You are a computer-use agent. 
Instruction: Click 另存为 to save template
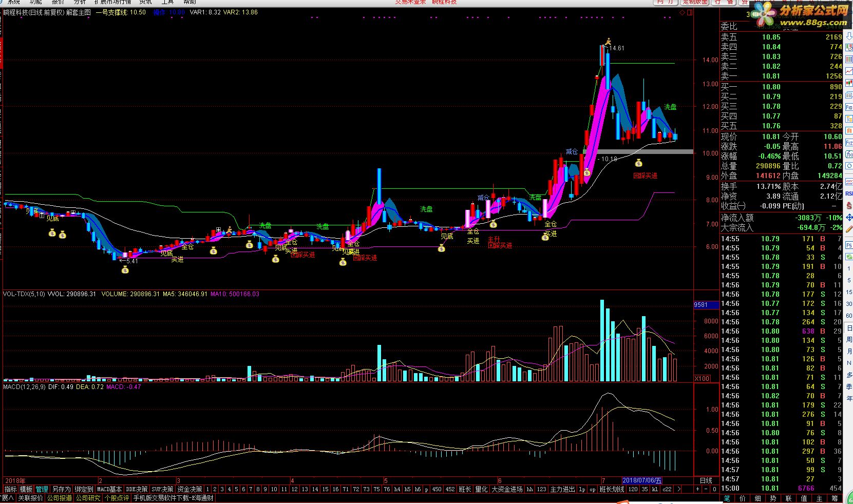(x=61, y=489)
